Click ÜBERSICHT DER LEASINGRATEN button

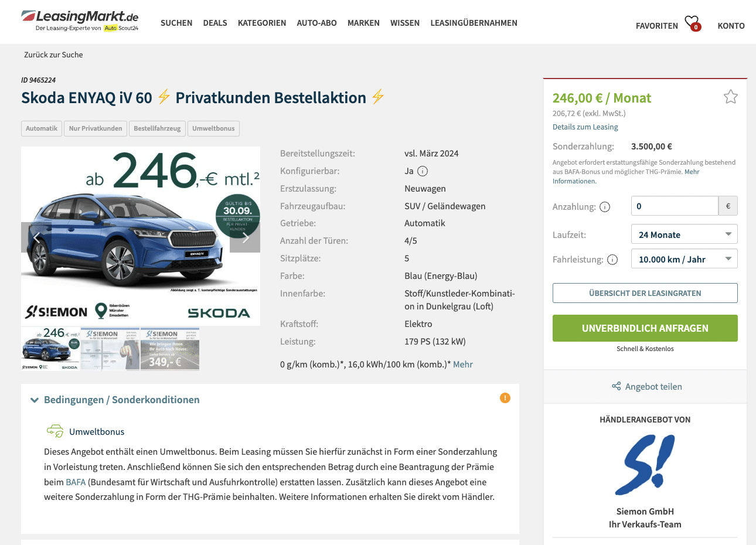[x=645, y=293]
